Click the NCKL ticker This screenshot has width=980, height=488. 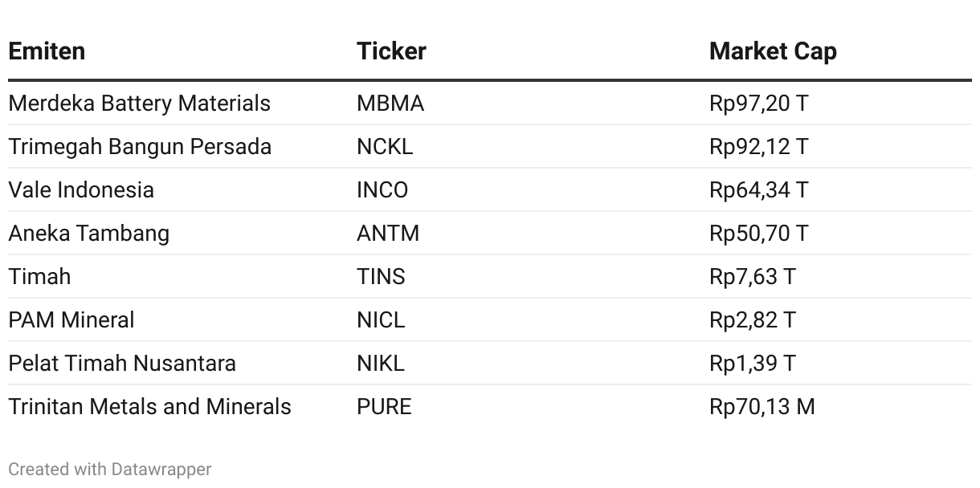click(x=385, y=147)
